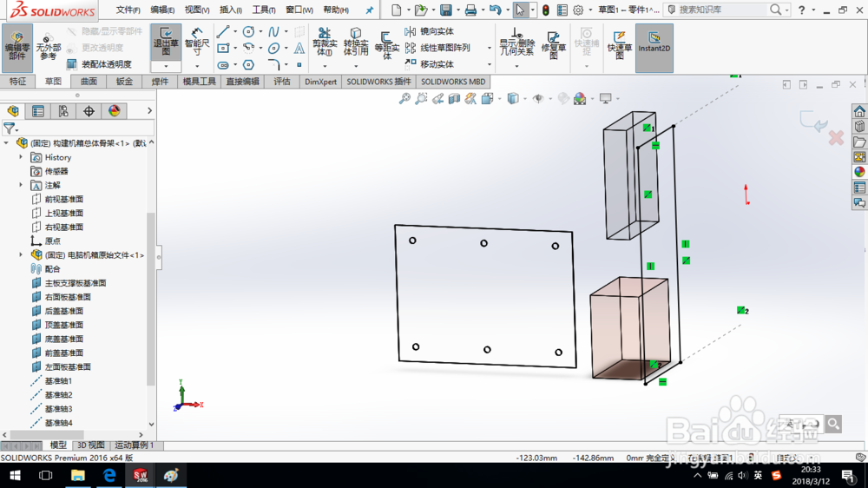Switch to the SOLIDWORKS MBD tab
This screenshot has width=868, height=488.
pyautogui.click(x=453, y=82)
